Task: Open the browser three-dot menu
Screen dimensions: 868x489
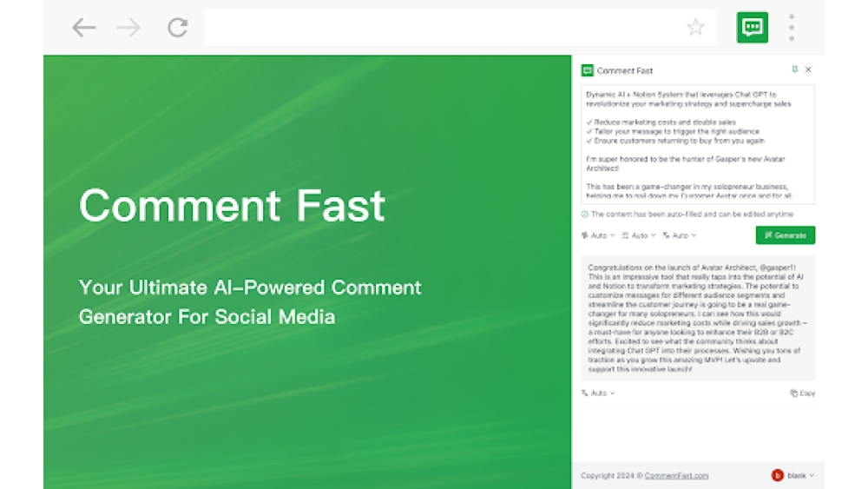Action: 792,27
